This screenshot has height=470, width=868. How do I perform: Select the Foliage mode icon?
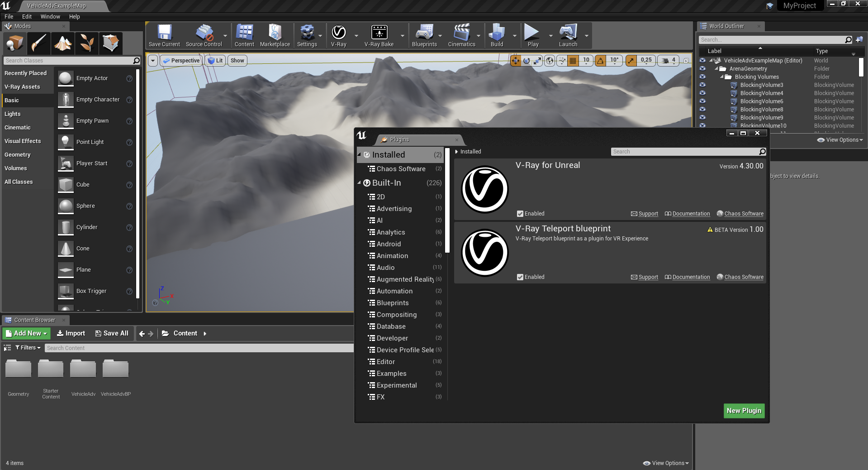point(87,43)
